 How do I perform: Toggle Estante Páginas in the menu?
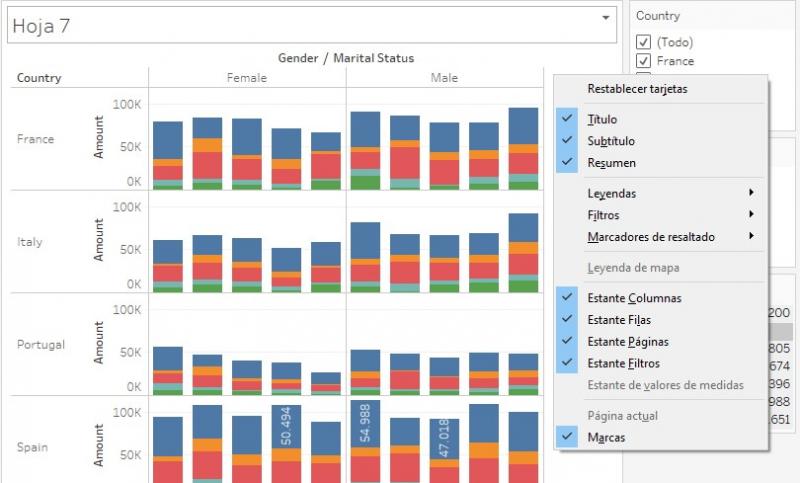tap(626, 342)
